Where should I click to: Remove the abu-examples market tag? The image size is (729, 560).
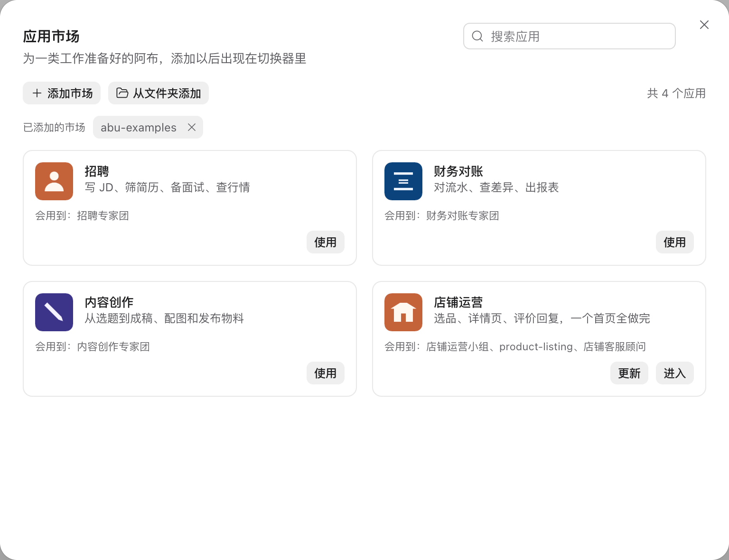(192, 127)
